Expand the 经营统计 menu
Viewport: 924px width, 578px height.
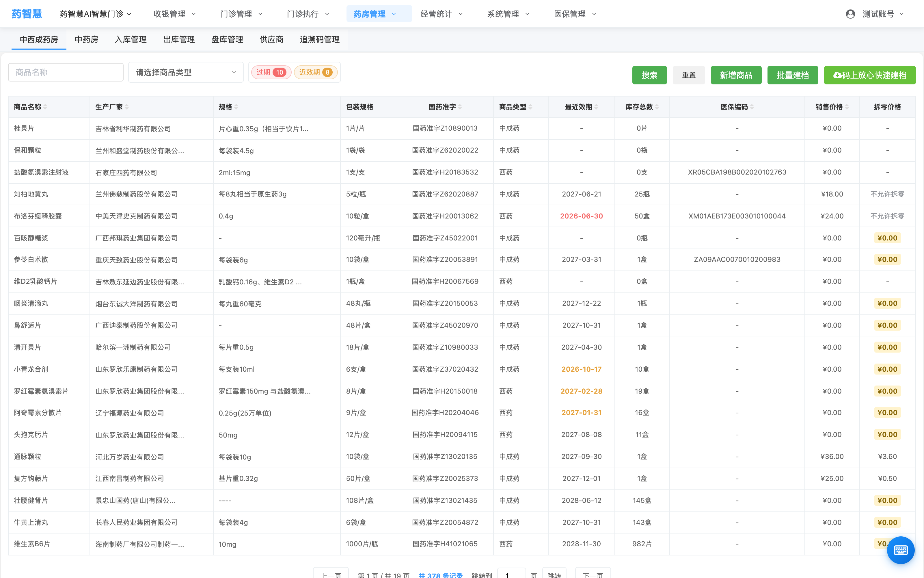point(441,14)
